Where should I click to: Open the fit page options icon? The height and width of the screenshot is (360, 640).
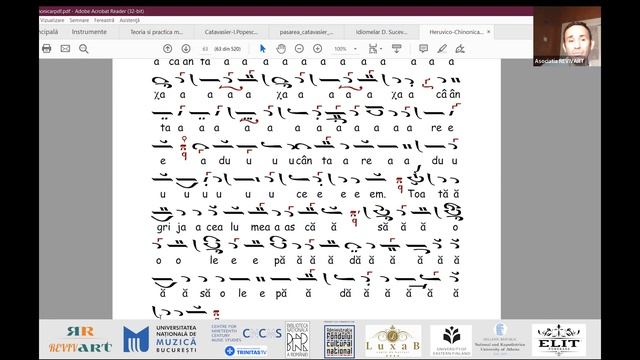point(375,49)
